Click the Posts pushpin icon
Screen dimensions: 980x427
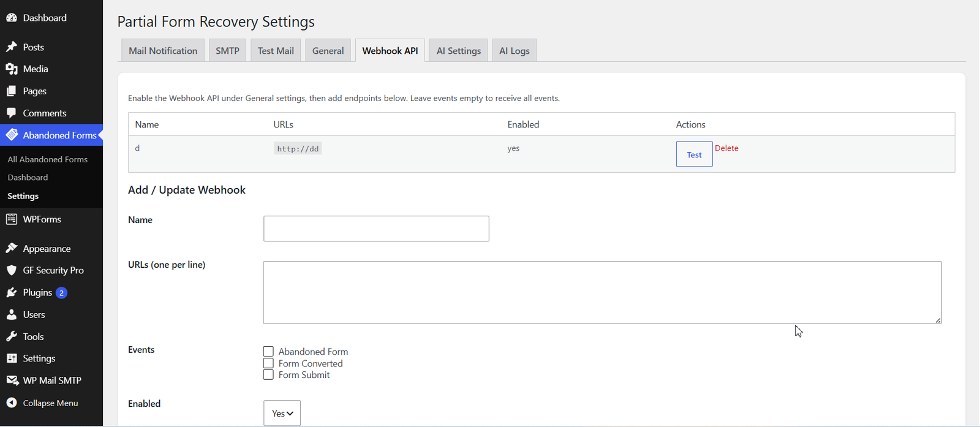12,47
